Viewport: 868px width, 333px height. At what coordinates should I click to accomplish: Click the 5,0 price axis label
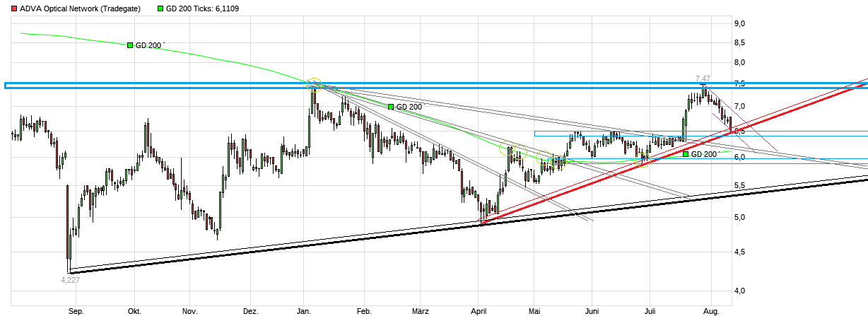point(740,217)
